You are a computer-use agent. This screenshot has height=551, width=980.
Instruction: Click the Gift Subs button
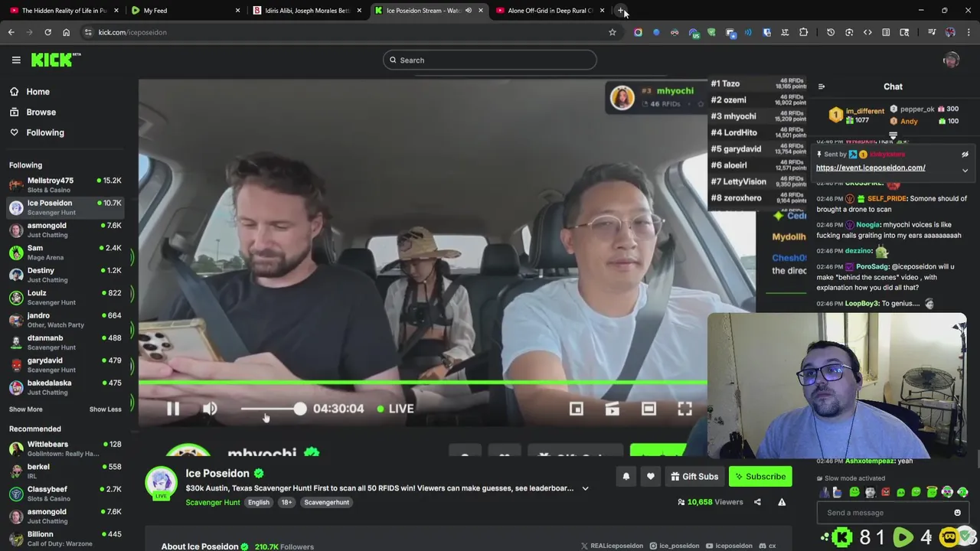point(694,477)
